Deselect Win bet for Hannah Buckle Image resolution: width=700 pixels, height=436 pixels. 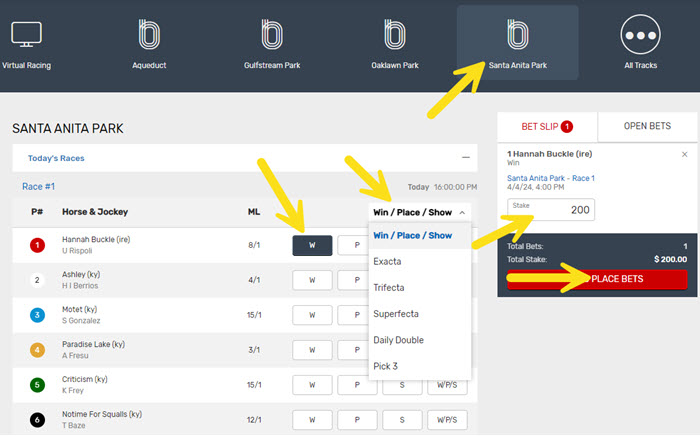point(312,245)
